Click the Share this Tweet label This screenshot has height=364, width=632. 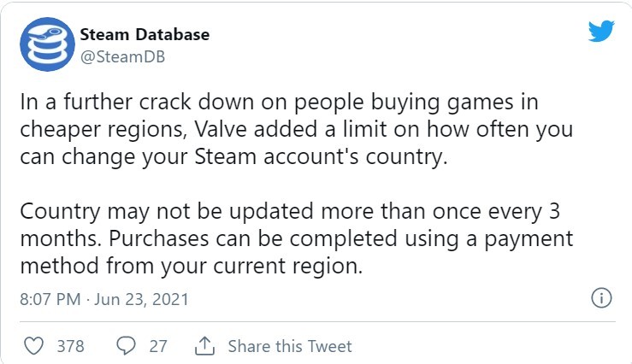(x=290, y=346)
